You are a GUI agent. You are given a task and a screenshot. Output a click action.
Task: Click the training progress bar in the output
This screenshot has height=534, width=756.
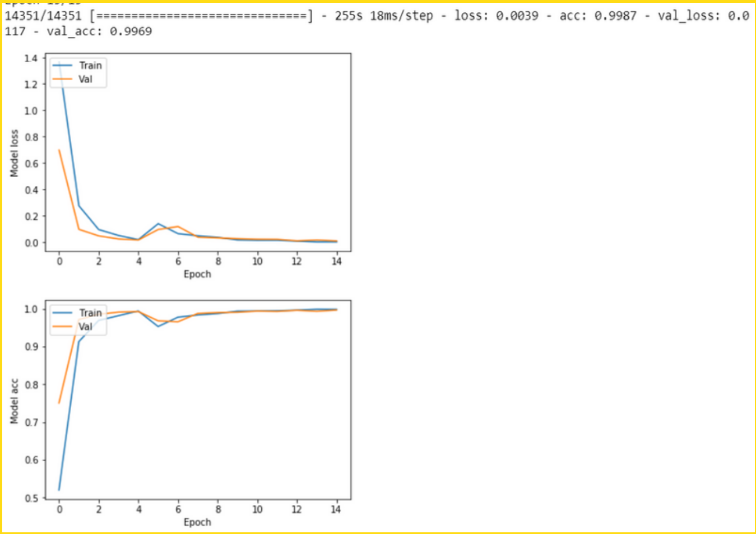201,16
